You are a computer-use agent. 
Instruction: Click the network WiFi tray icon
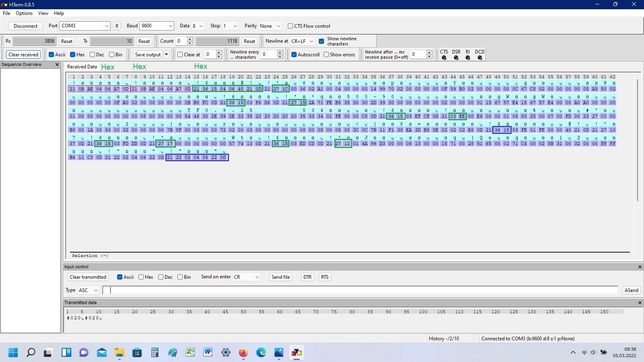tap(584, 353)
